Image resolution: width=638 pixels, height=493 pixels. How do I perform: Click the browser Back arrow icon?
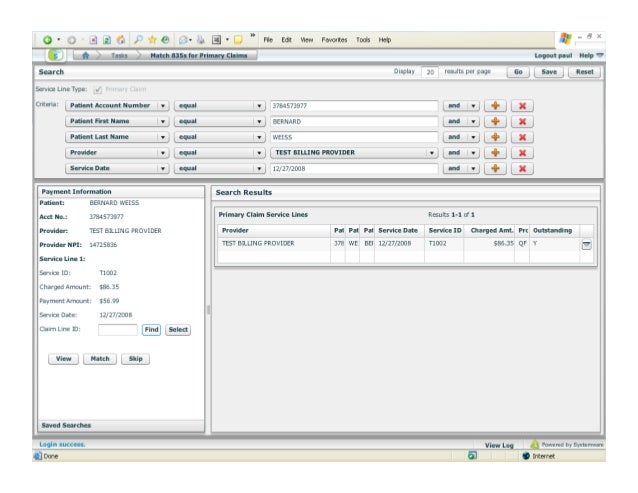point(48,40)
